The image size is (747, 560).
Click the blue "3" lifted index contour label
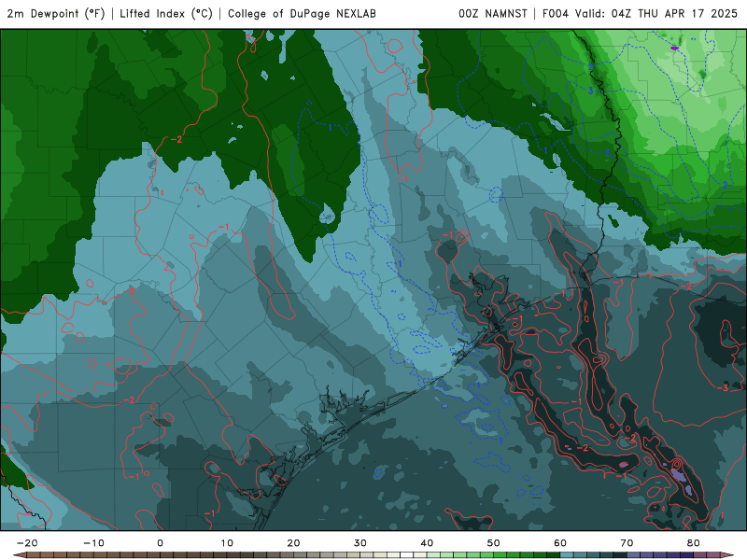tap(590, 91)
